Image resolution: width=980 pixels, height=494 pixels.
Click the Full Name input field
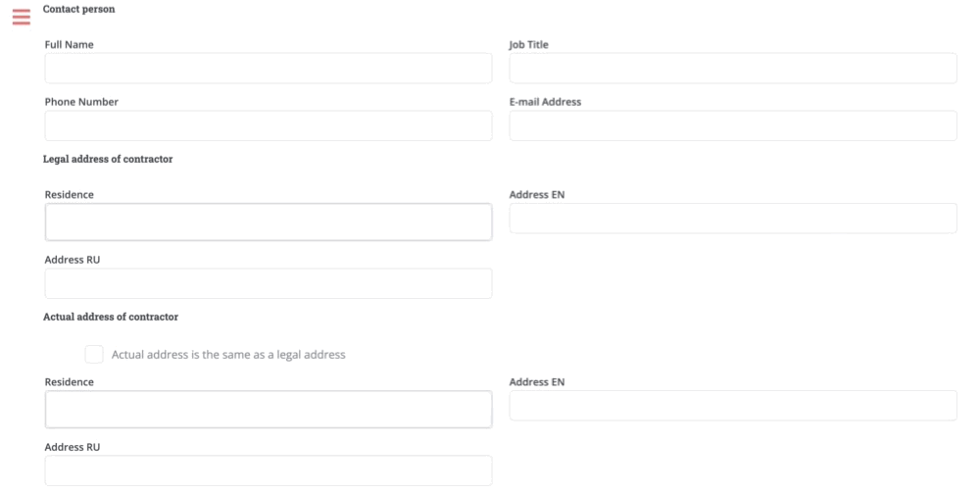tap(268, 69)
